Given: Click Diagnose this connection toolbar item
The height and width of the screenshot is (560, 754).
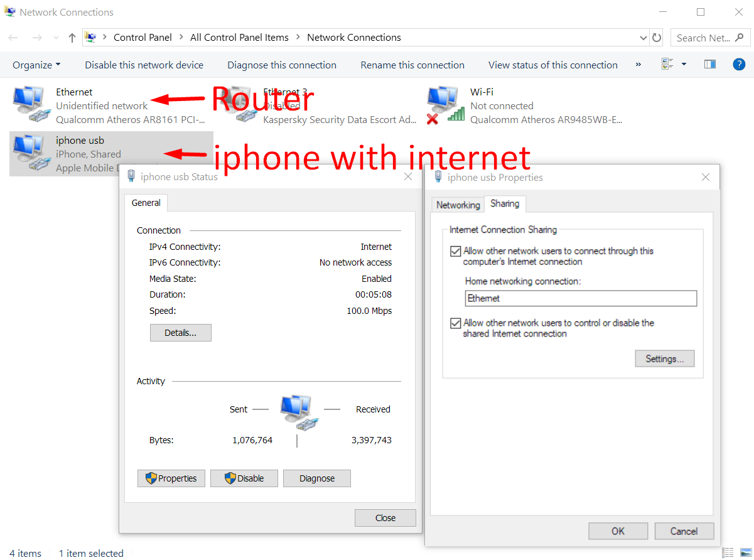Looking at the screenshot, I should [282, 65].
